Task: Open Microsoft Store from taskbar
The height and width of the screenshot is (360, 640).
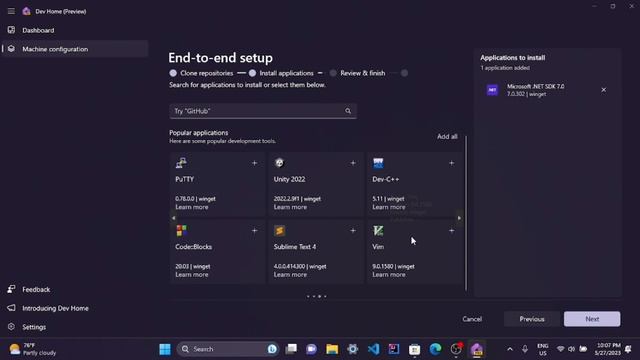Action: click(x=414, y=349)
